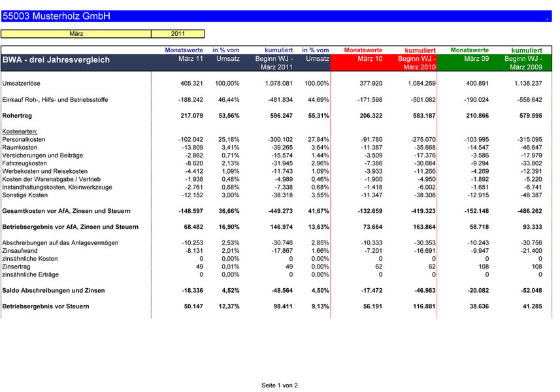Select the total costs value -148.597
Viewport: 560px width, 392px height.
(191, 211)
